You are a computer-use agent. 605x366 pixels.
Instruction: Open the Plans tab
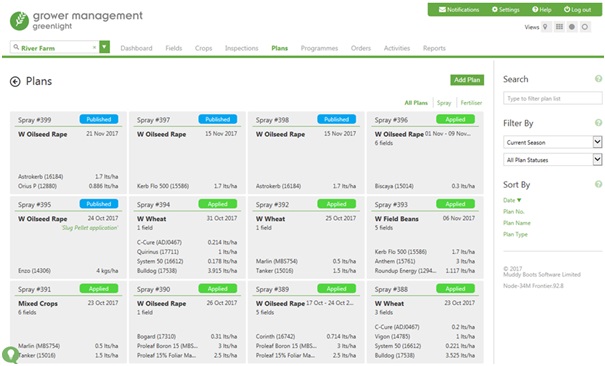(x=279, y=48)
